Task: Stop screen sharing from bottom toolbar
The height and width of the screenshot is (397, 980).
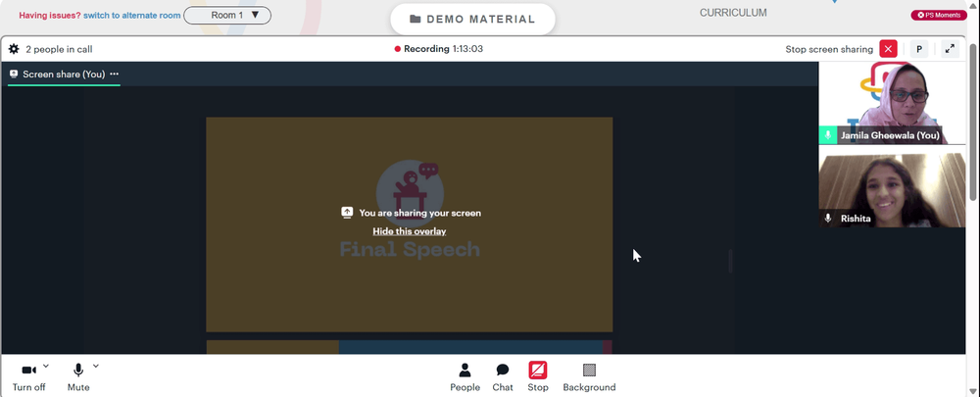Action: 537,377
